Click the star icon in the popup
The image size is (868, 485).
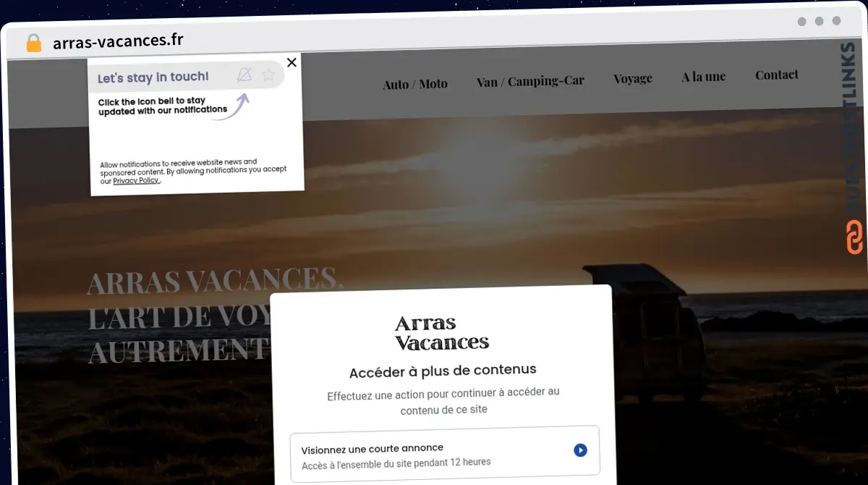268,75
